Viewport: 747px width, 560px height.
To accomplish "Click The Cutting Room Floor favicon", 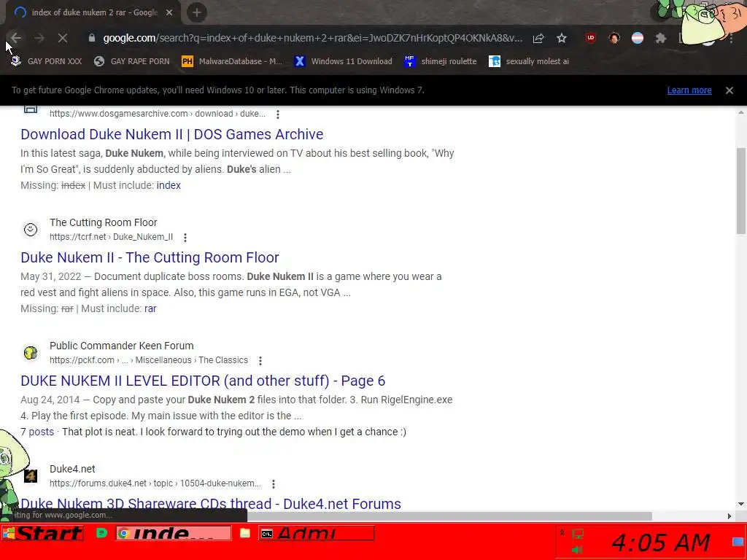I will click(31, 230).
